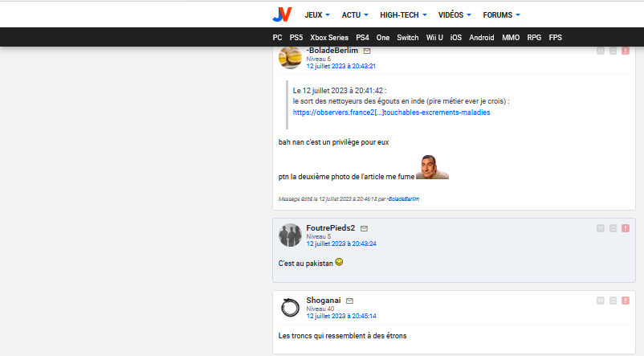Click Shoganai's post date 20:45:14
Image resolution: width=644 pixels, height=356 pixels.
coord(340,316)
